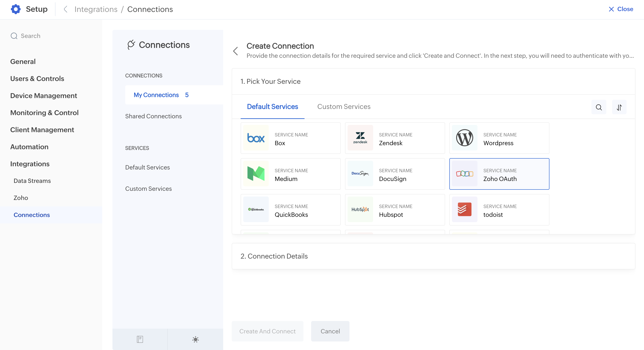Screen dimensions: 644x350
Task: Open Data Streams under Integrations
Action: pyautogui.click(x=32, y=181)
